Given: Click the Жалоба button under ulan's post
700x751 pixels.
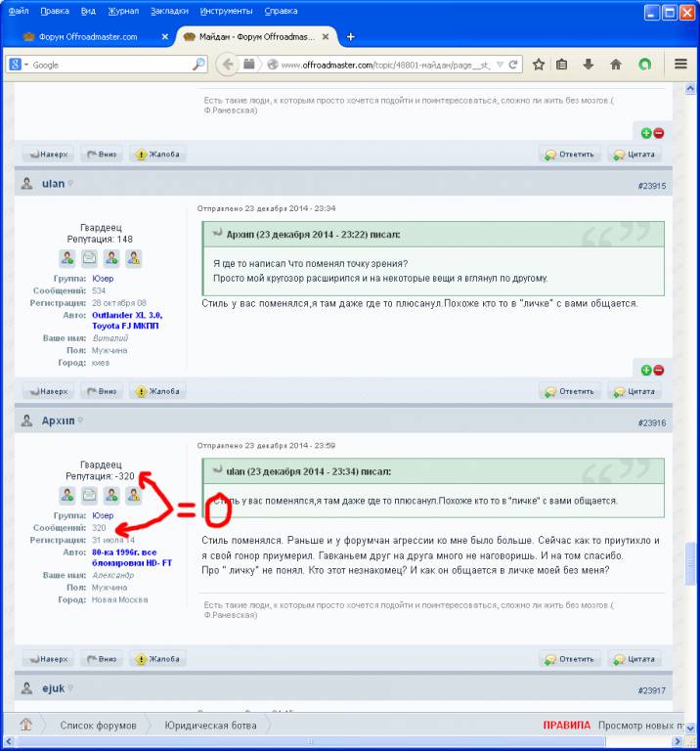Looking at the screenshot, I should coord(157,391).
